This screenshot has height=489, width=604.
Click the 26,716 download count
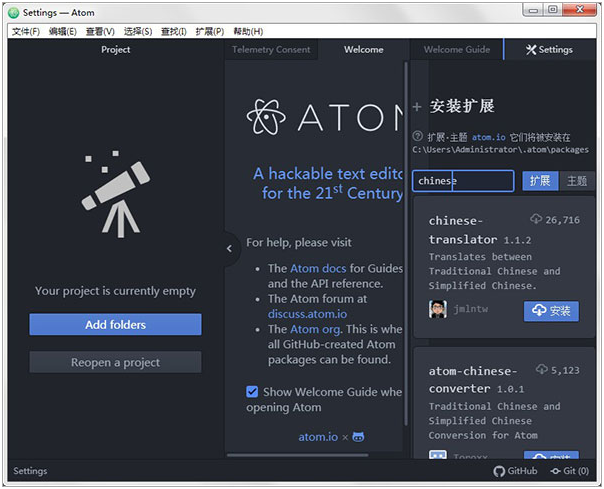(562, 220)
